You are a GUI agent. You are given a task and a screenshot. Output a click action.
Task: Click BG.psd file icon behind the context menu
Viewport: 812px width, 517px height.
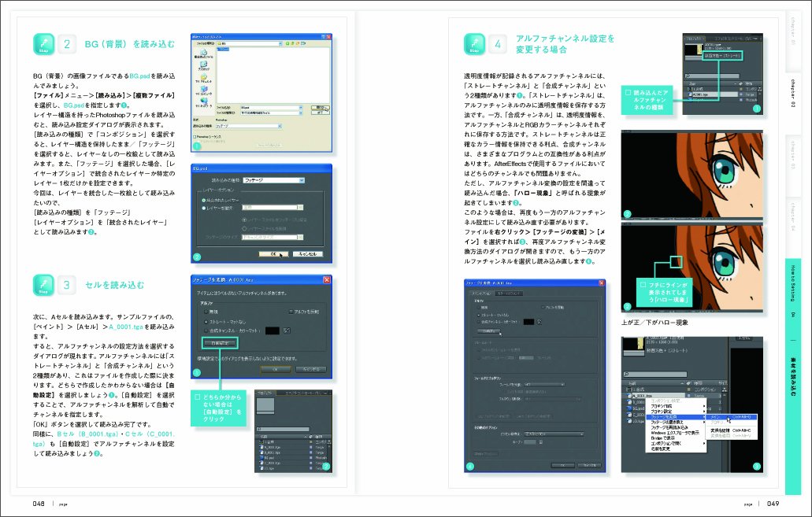click(630, 408)
